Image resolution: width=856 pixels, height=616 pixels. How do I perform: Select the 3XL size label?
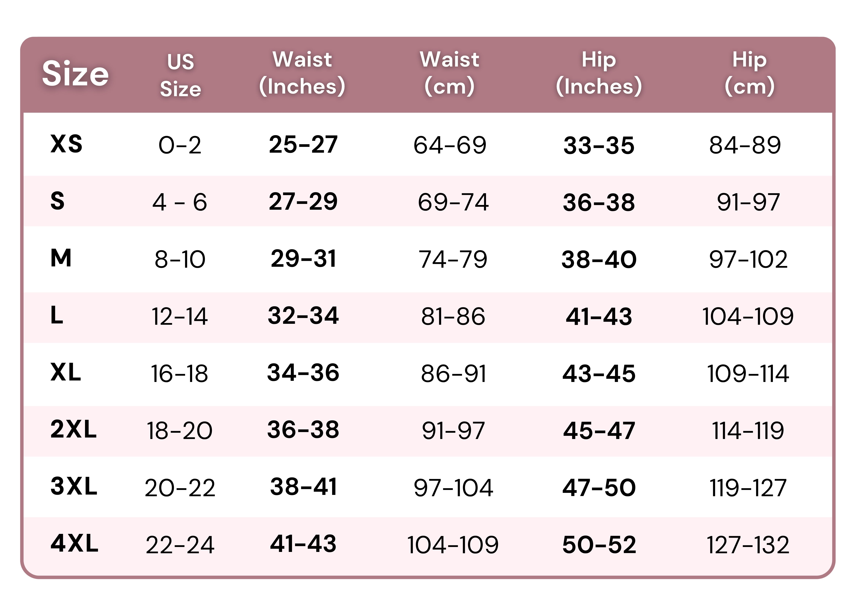[x=74, y=486]
